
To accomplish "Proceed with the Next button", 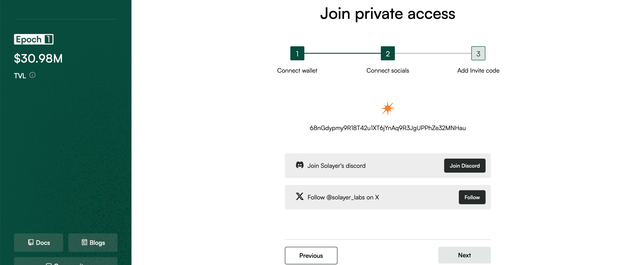I will click(464, 255).
